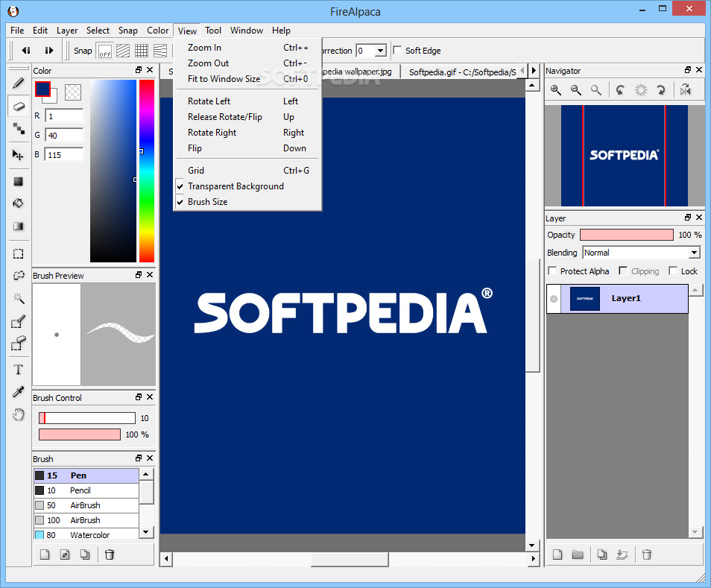Select the Watercolor brush
This screenshot has width=711, height=588.
(x=86, y=534)
